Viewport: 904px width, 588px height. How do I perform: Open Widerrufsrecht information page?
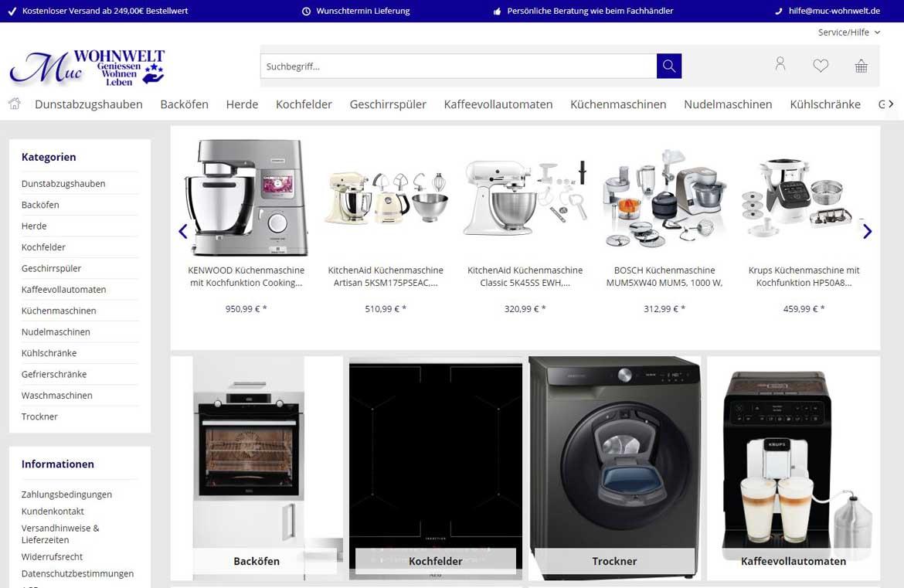(x=52, y=556)
